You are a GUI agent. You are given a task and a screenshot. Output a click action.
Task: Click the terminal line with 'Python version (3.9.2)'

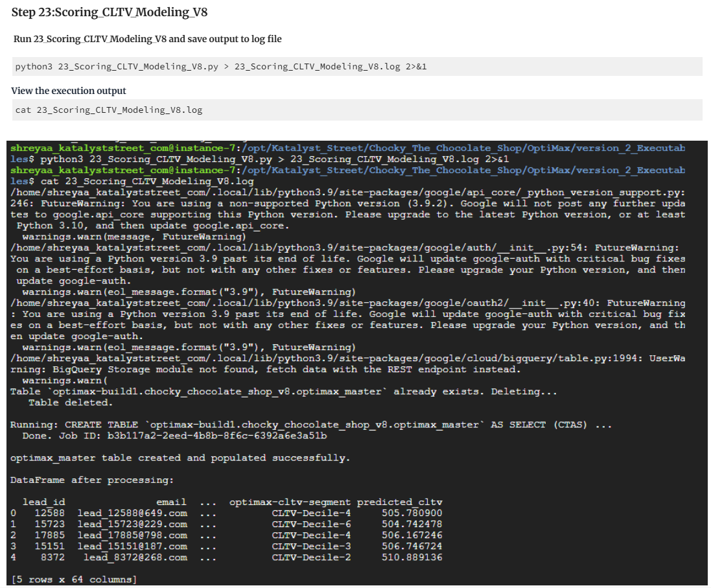coord(348,204)
